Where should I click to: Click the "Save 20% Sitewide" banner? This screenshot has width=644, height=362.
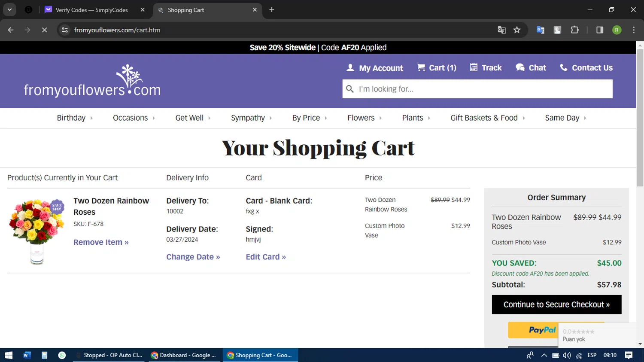point(318,48)
